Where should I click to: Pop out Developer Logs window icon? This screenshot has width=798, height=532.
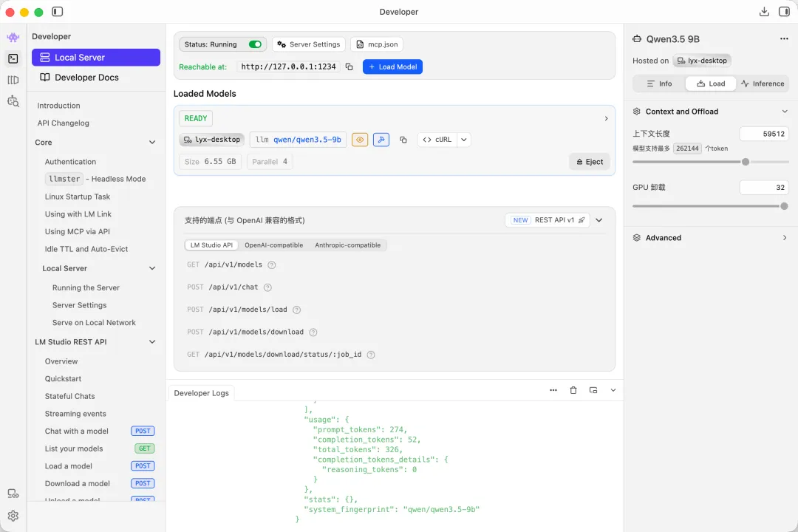(x=593, y=390)
